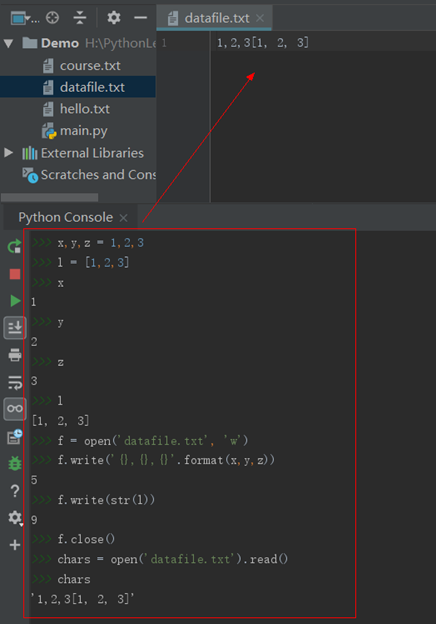Click the console line f = open('datafile.txt', 'w')

153,441
